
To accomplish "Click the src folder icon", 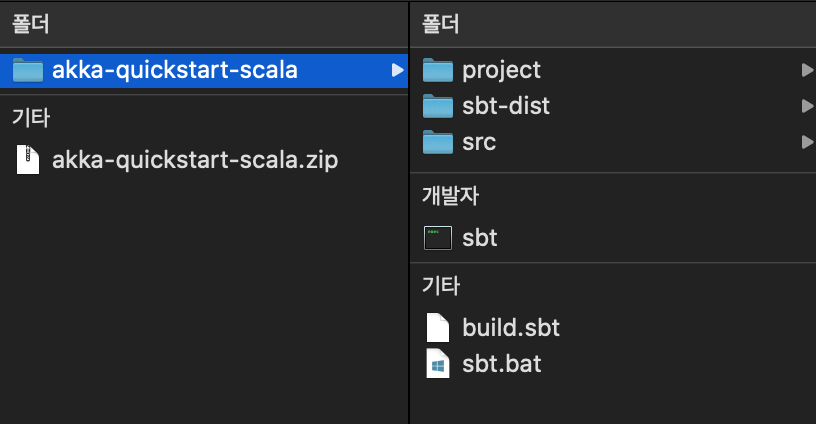I will 438,142.
